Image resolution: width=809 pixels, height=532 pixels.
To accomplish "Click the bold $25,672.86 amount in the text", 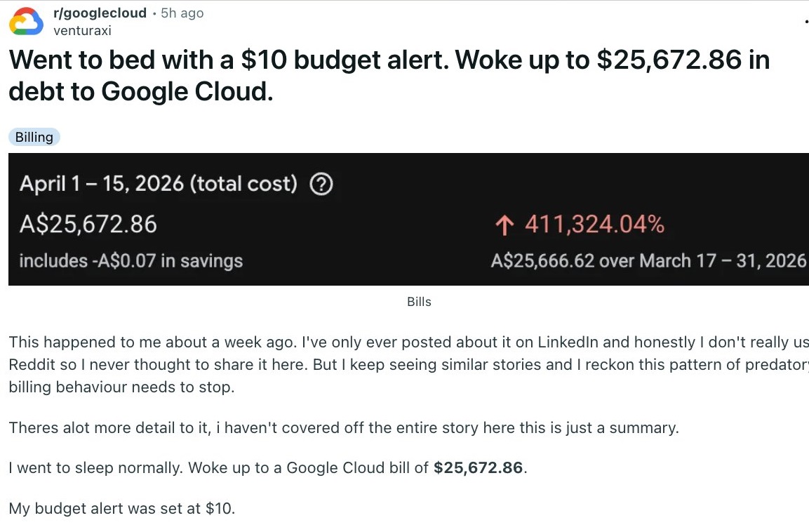I will click(478, 467).
